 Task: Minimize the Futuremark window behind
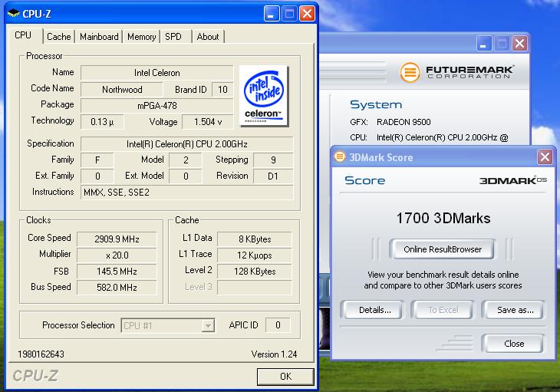tap(484, 44)
